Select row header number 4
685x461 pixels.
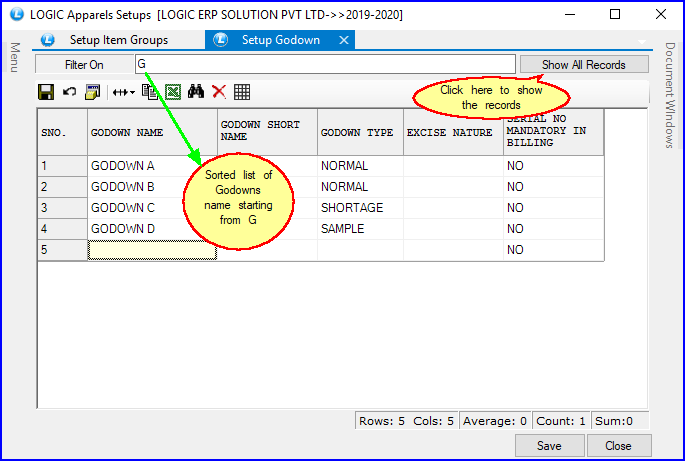point(62,229)
